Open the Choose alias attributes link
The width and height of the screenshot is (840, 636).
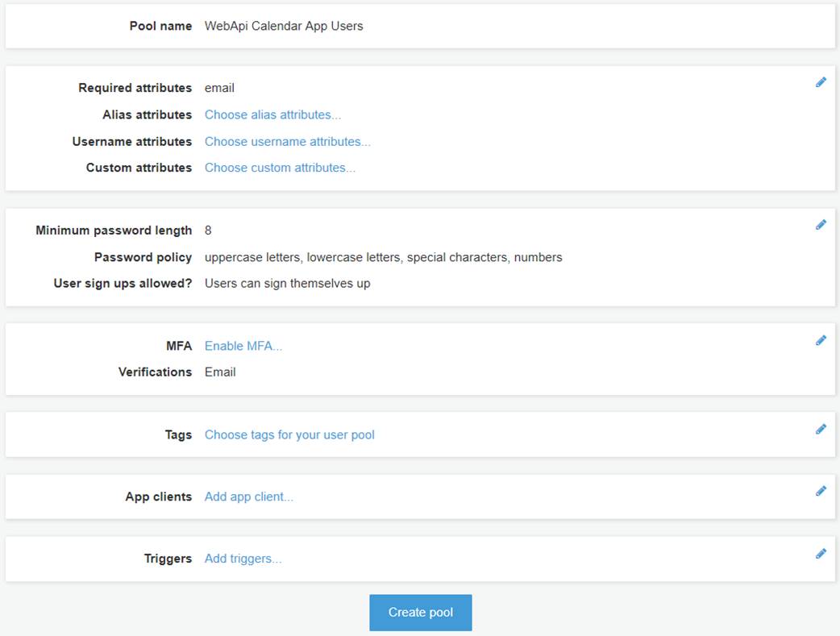[x=272, y=114]
